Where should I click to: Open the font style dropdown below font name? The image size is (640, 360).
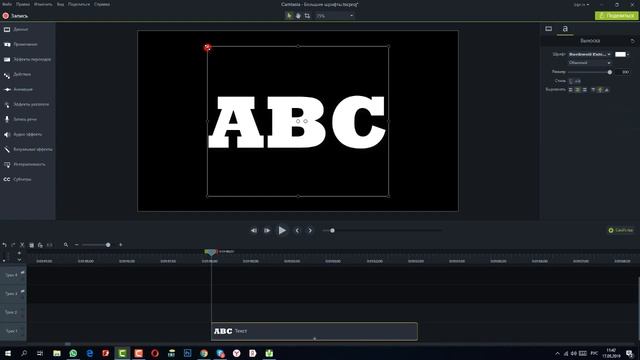pyautogui.click(x=589, y=63)
